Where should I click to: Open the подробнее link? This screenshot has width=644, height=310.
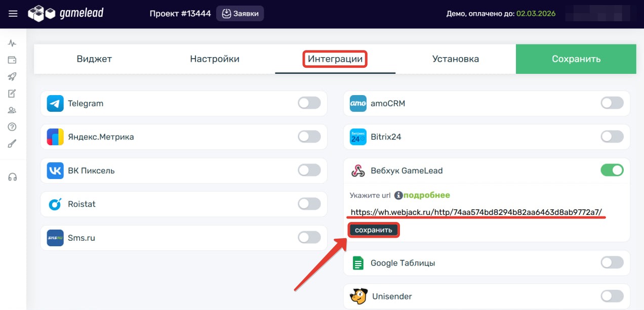(x=427, y=195)
